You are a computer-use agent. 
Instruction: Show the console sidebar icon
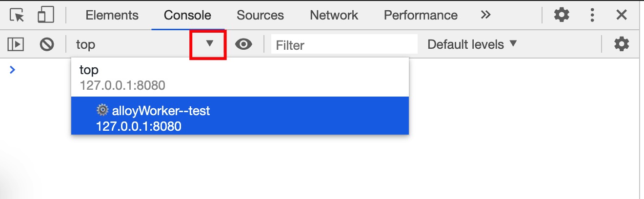pos(16,44)
